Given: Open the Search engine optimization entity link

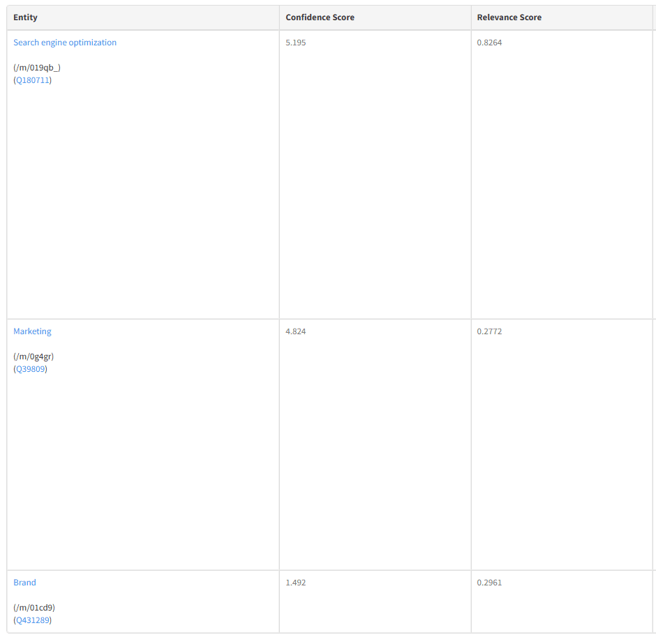Looking at the screenshot, I should click(64, 43).
